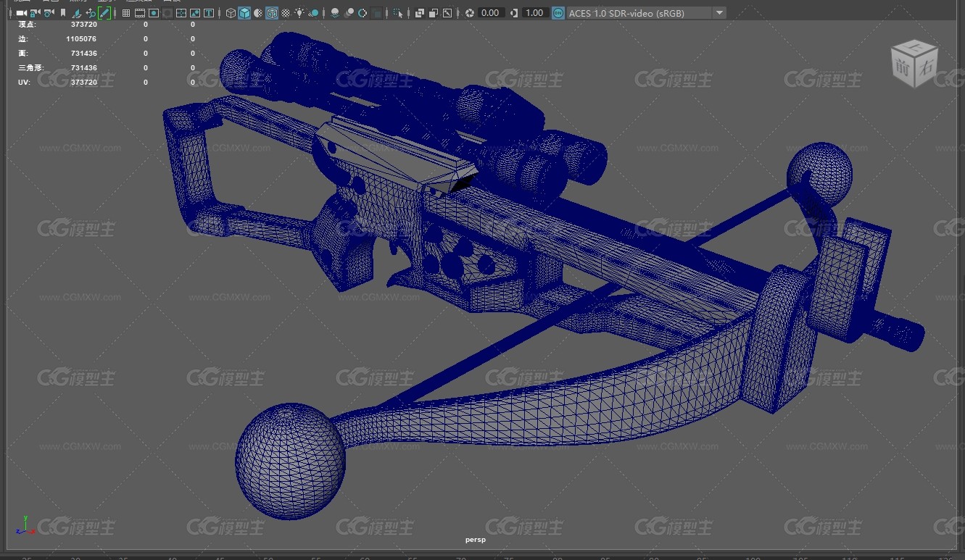Toggle Motion Blur icon
The height and width of the screenshot is (560, 965).
coord(349,13)
